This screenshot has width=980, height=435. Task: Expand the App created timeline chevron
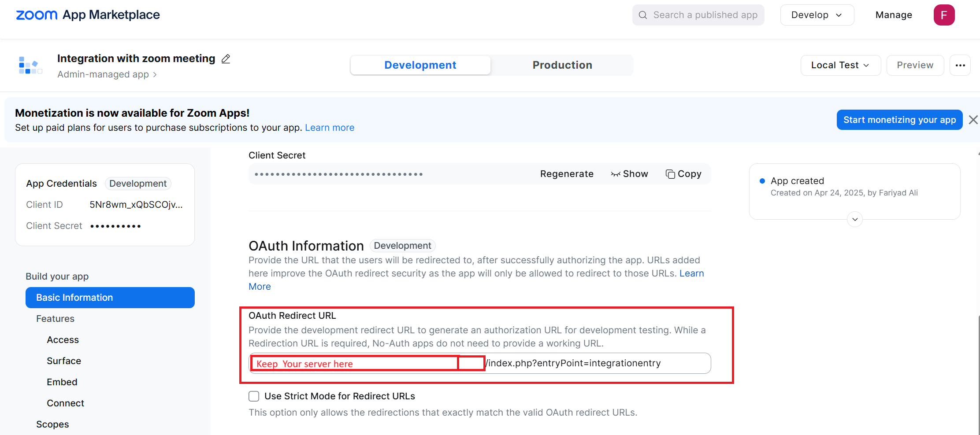coord(855,219)
